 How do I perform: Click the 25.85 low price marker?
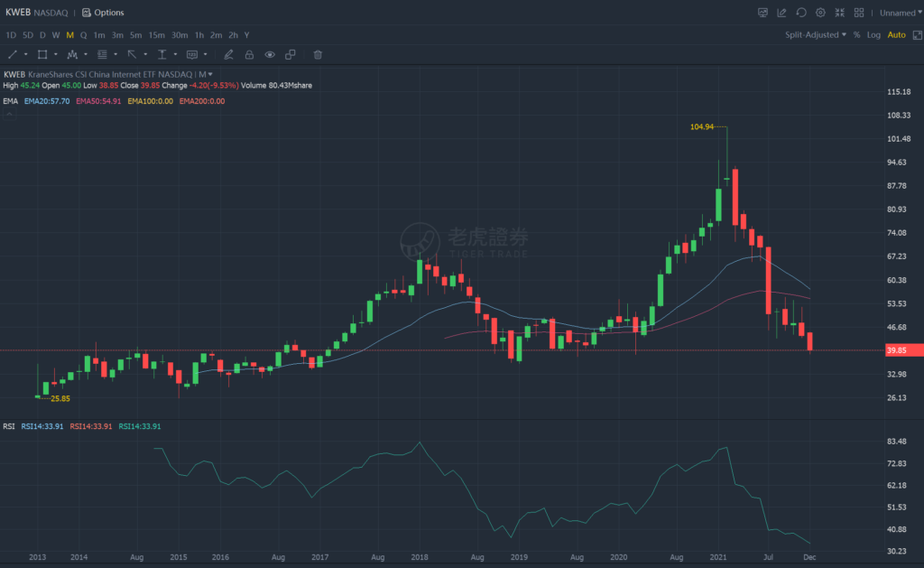coord(60,399)
